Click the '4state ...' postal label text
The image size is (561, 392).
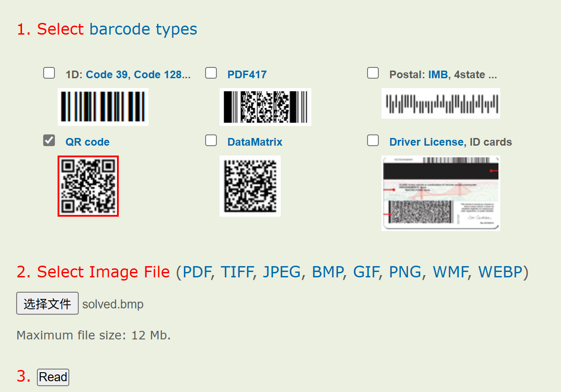click(x=476, y=75)
